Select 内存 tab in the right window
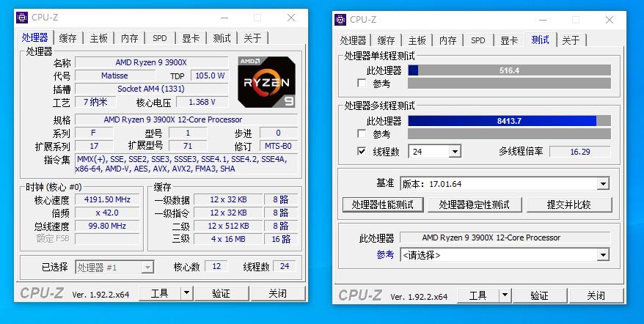The height and width of the screenshot is (324, 644). tap(447, 40)
